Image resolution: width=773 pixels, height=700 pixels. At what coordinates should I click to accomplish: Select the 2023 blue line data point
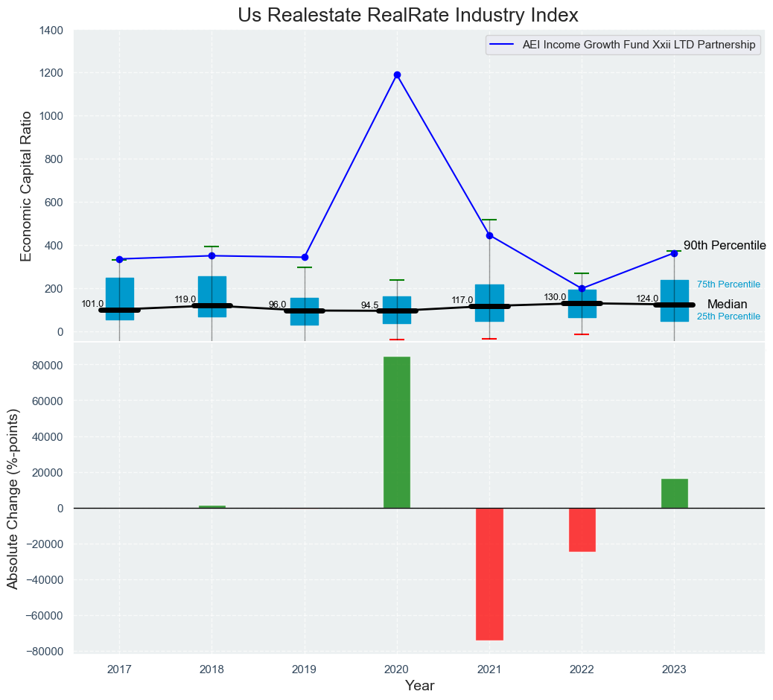click(674, 253)
